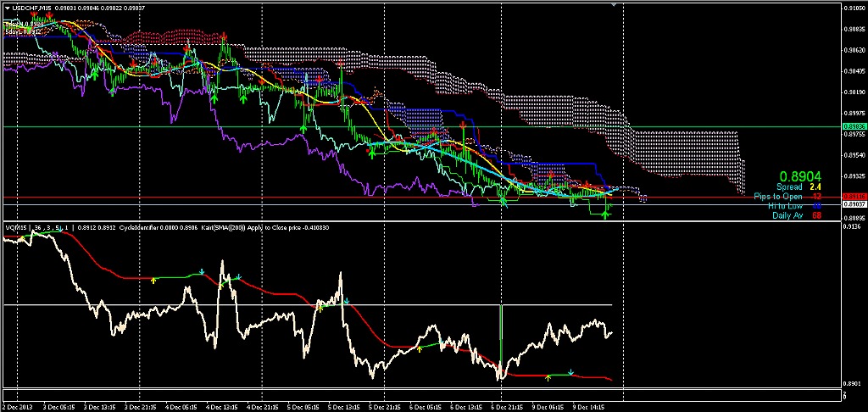Click the red 0.89116 price tag on axis

[x=853, y=197]
